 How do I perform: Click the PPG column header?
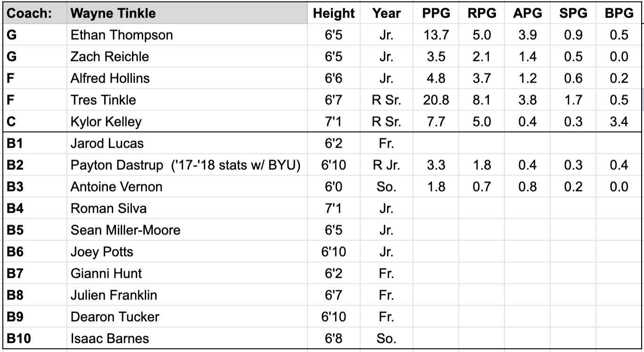pos(436,13)
